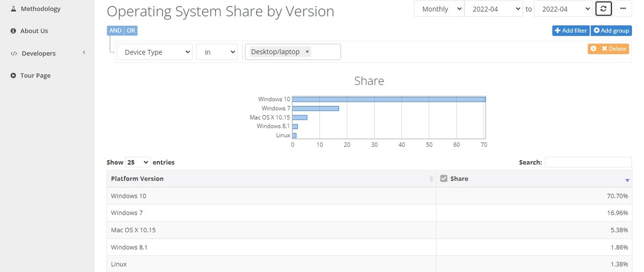Expand the Developers sidebar menu chevron

click(x=84, y=52)
